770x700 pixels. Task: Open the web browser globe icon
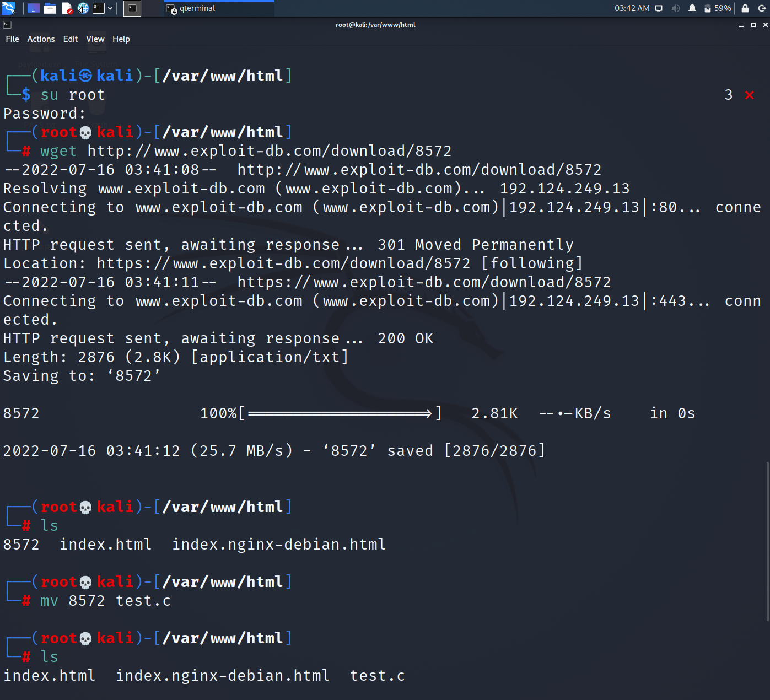[x=83, y=8]
